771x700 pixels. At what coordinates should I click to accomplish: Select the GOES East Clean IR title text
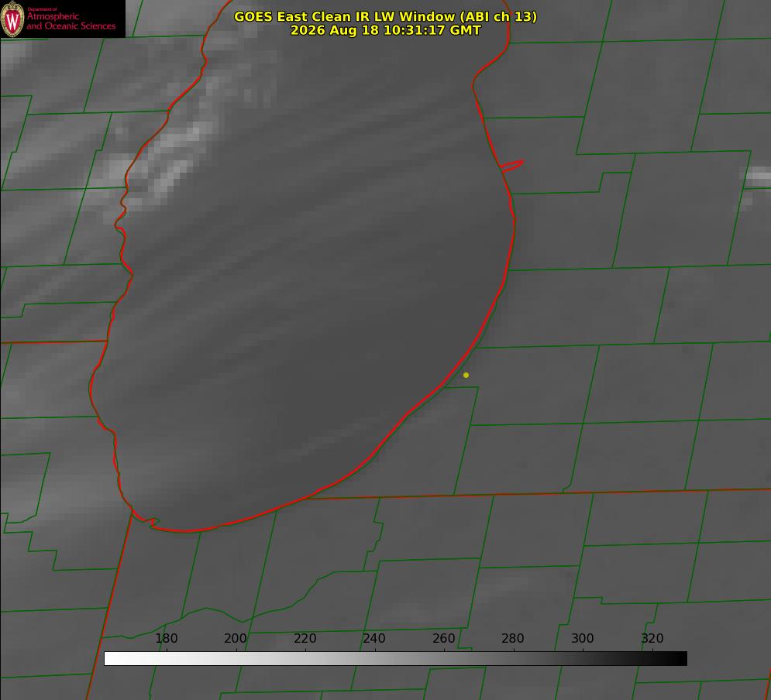[x=385, y=16]
